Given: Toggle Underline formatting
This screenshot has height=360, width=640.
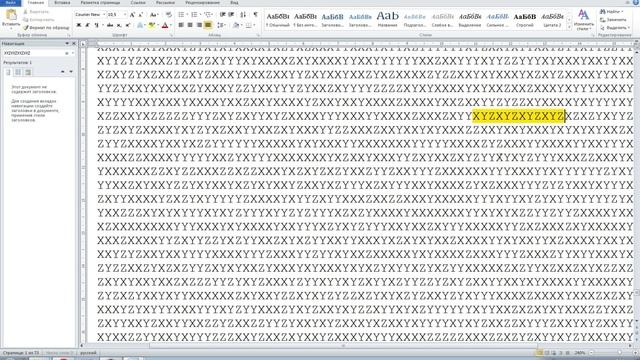Looking at the screenshot, I should pyautogui.click(x=96, y=25).
